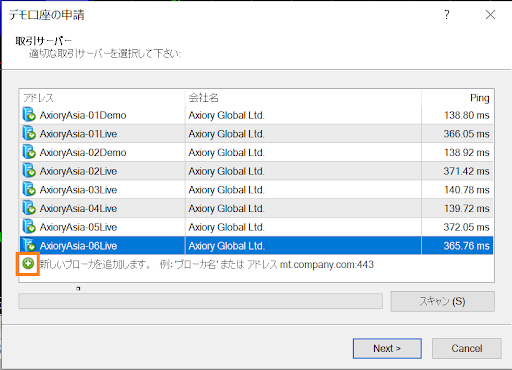Click the server icon beside AxioryAsia-04Live
Screen dimensions: 512x370
click(x=29, y=208)
